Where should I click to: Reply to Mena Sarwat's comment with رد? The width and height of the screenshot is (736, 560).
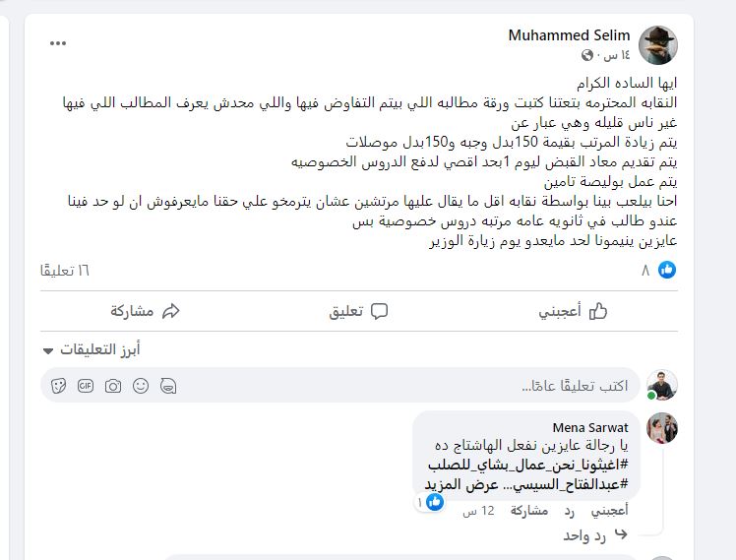coord(570,511)
